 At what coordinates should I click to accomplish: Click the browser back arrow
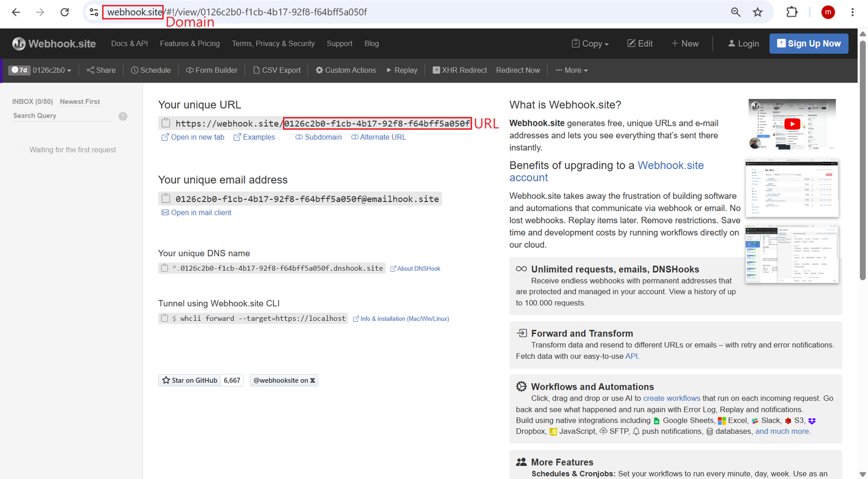point(16,12)
